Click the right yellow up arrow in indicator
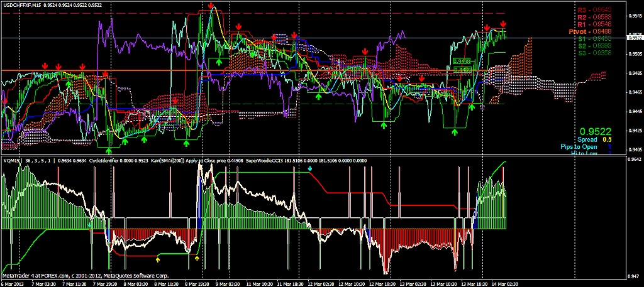Viewport: 644px width, 287px height. (197, 258)
